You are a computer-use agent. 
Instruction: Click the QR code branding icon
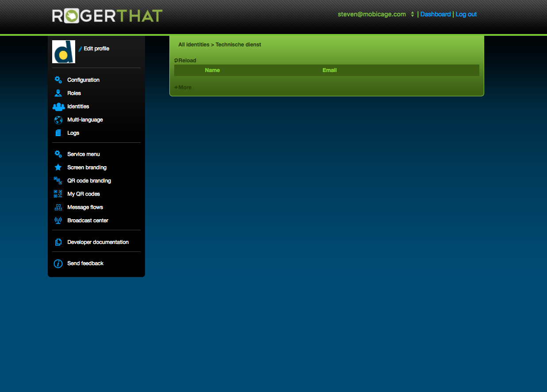58,181
